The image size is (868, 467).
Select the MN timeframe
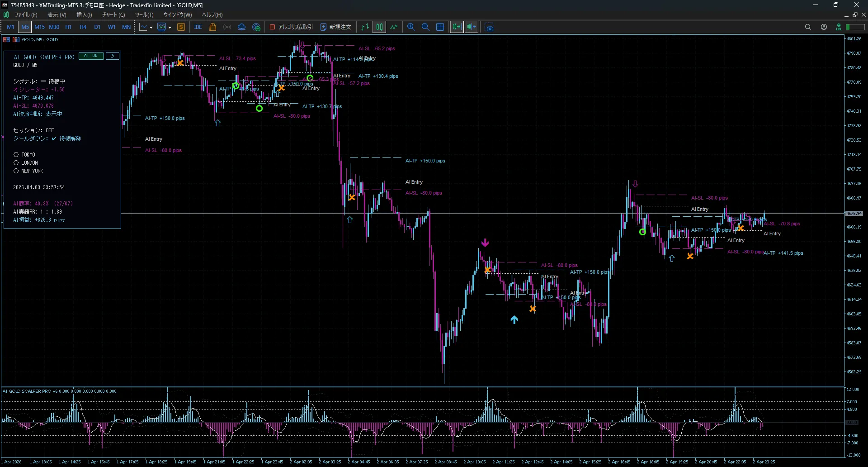[x=126, y=27]
